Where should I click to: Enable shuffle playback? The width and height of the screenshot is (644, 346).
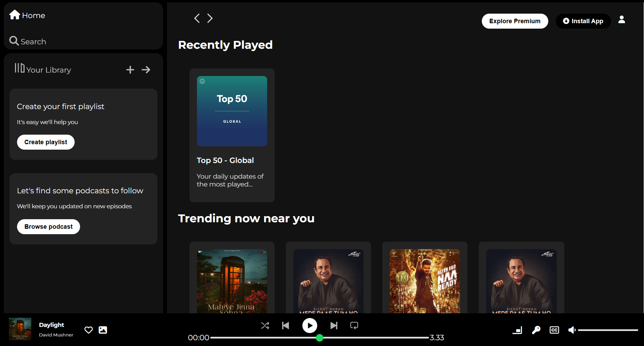(265, 326)
